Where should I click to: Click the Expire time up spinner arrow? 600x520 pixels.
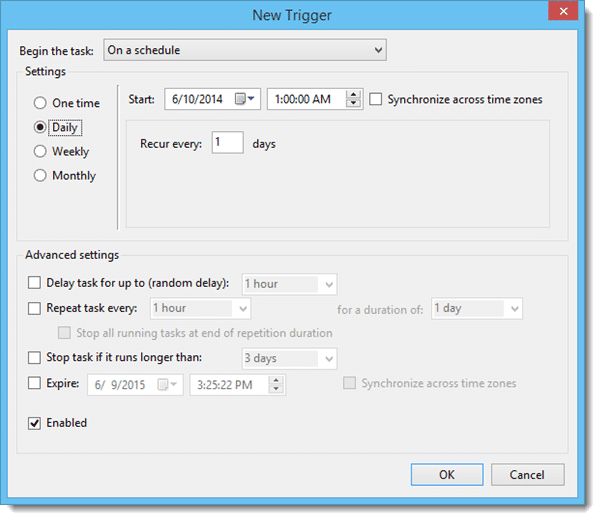(276, 380)
